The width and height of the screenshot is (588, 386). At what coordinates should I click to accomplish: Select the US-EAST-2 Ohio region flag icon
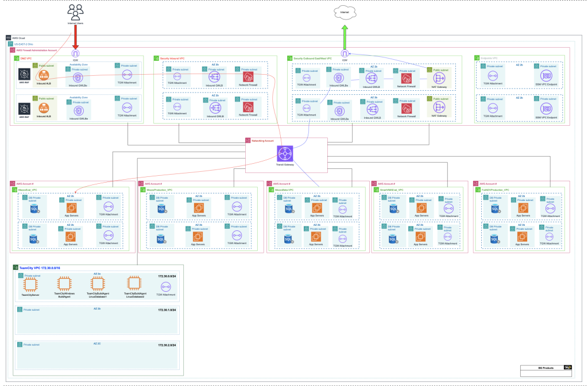(x=10, y=44)
